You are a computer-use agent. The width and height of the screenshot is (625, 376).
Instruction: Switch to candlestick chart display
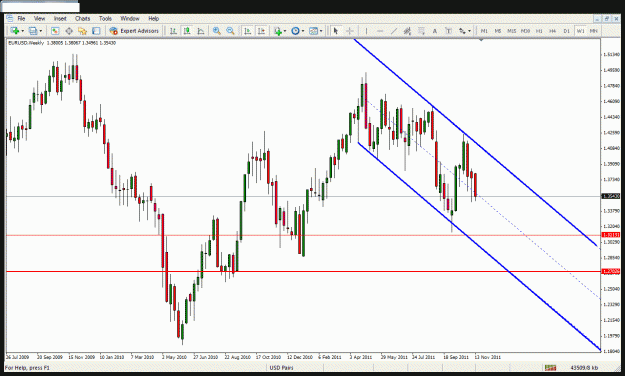click(x=187, y=31)
